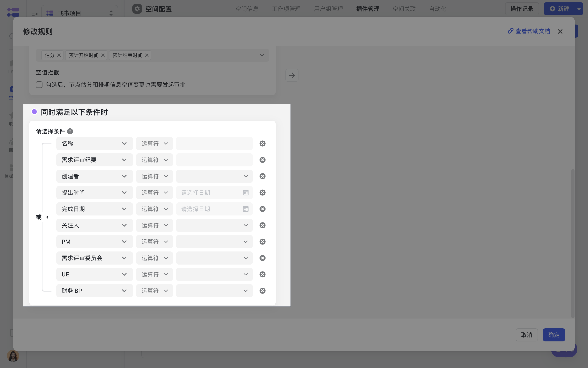Click the 空间配置 gear icon

137,9
